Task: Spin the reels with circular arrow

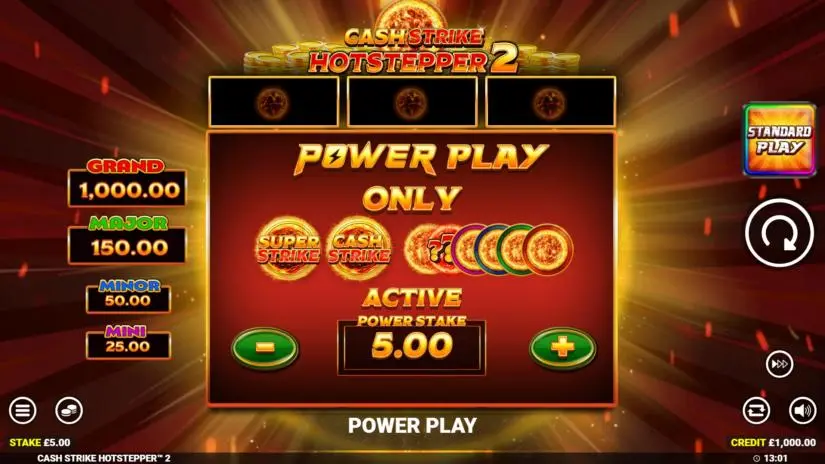Action: (779, 233)
